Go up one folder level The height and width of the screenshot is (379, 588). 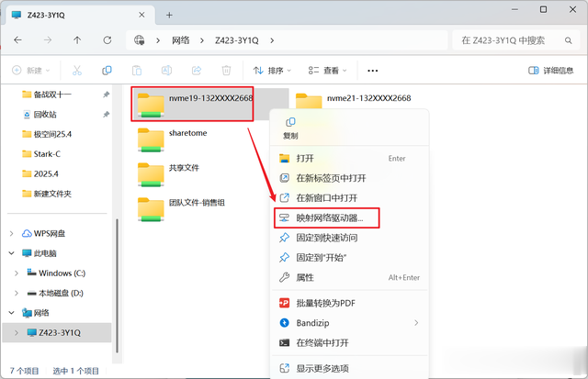tap(77, 40)
